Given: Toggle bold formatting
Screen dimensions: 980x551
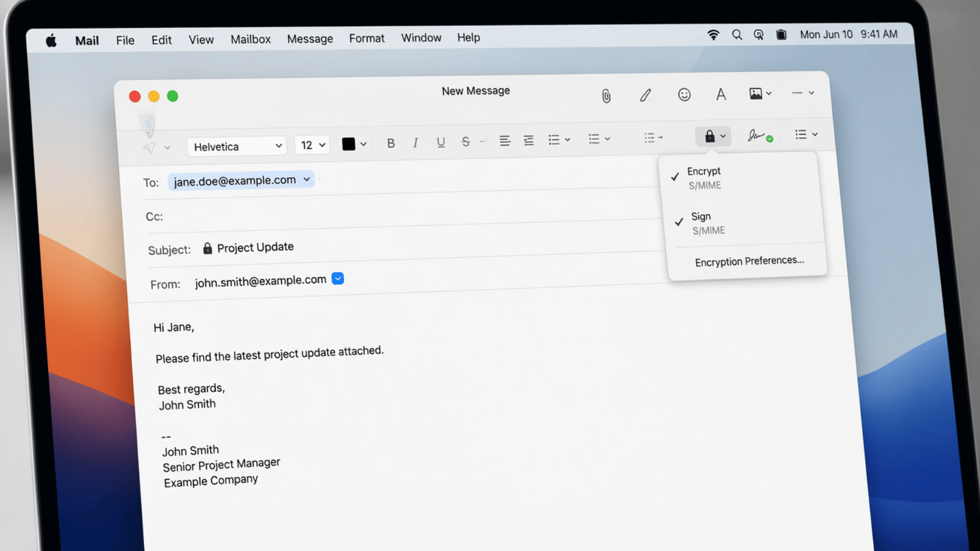Looking at the screenshot, I should (x=391, y=143).
